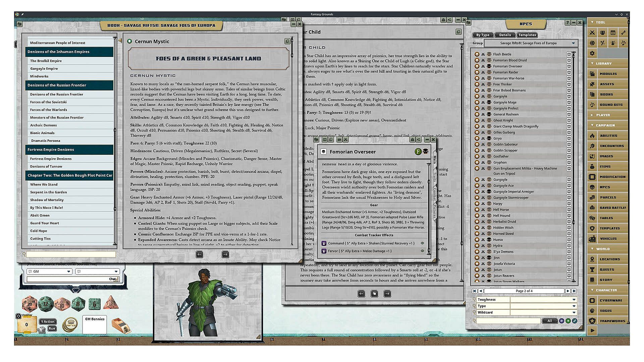The height and width of the screenshot is (362, 644).
Task: Switch to the Templates tab
Action: [x=527, y=35]
